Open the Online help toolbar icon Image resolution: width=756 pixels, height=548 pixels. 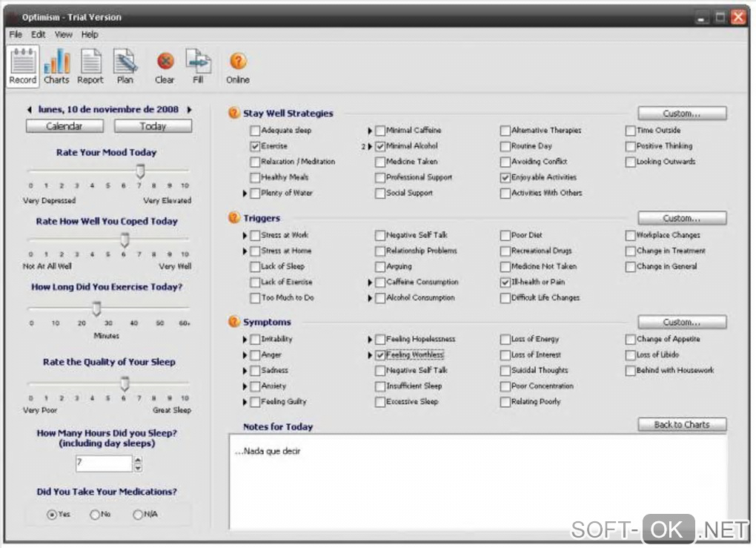tap(238, 67)
